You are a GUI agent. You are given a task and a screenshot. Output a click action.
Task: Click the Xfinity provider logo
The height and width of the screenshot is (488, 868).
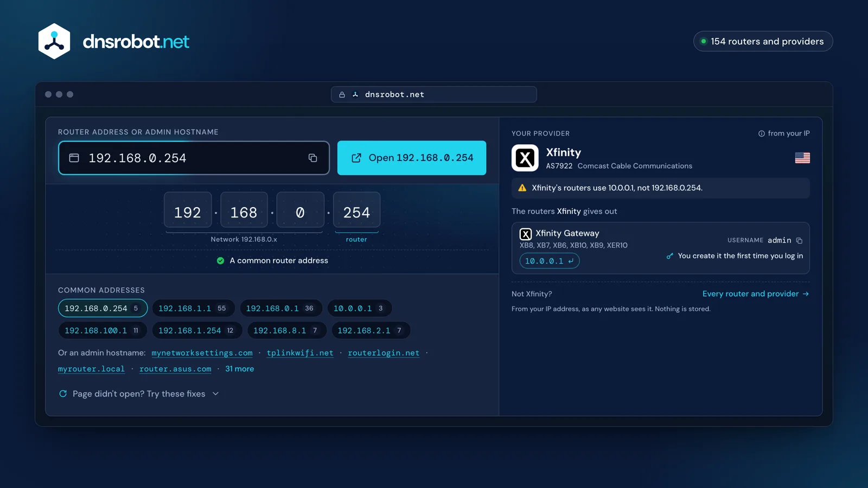click(525, 158)
